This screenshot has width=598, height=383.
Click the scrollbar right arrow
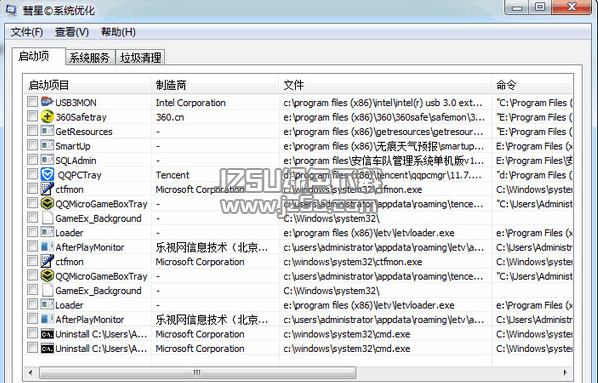coord(565,372)
